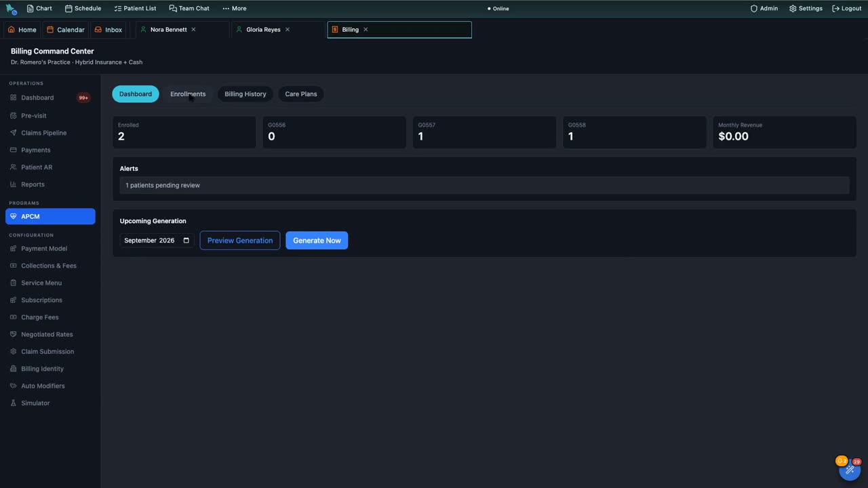This screenshot has width=868, height=488.
Task: Click the G0556 stat card
Action: 334,132
